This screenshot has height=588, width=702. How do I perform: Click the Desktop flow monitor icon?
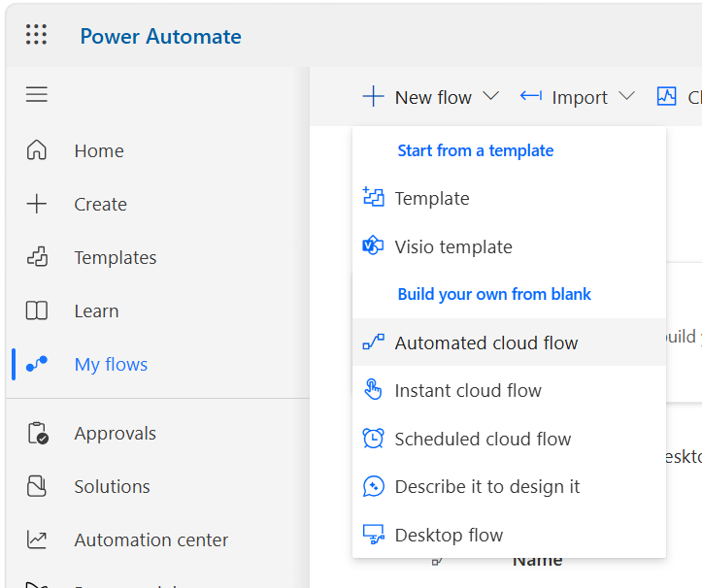click(374, 535)
